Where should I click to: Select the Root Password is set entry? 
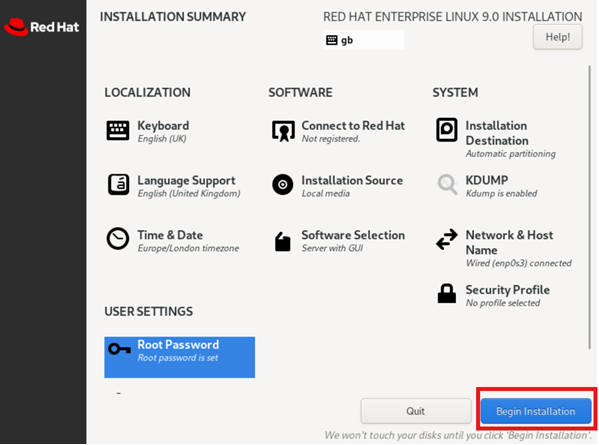[x=180, y=357]
